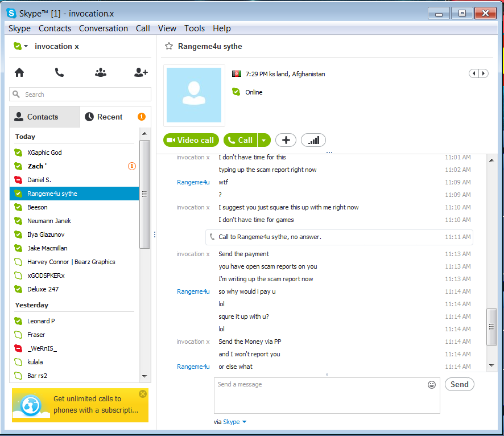
Task: Open the dial pad phone icon
Action: tap(60, 72)
